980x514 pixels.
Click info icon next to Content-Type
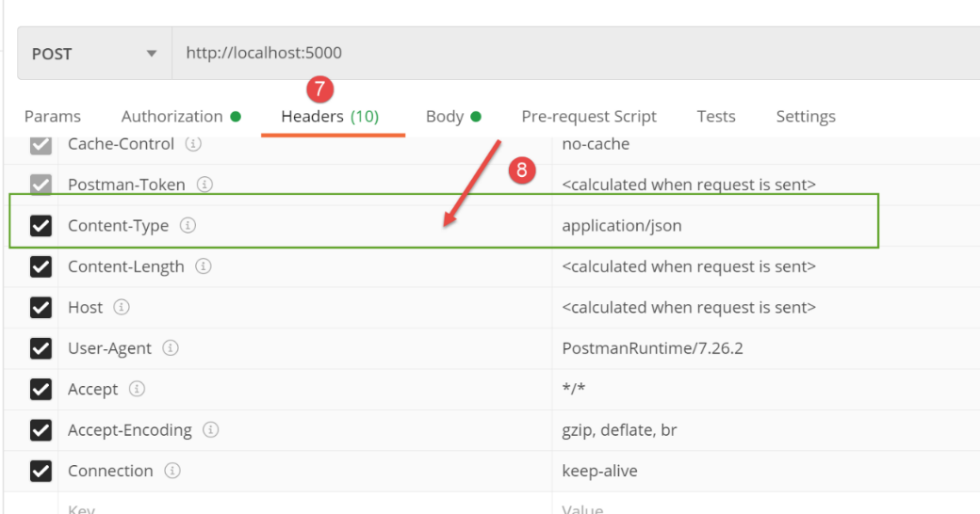click(x=188, y=226)
